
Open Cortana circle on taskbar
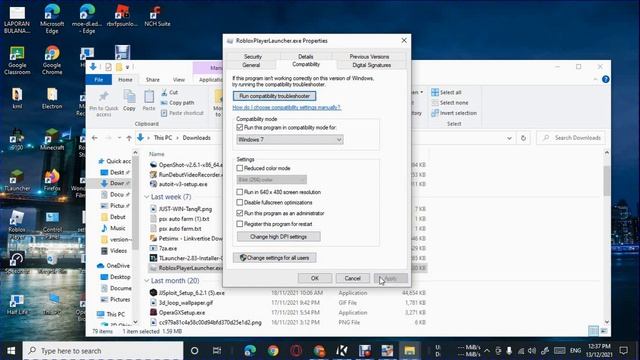coord(195,351)
